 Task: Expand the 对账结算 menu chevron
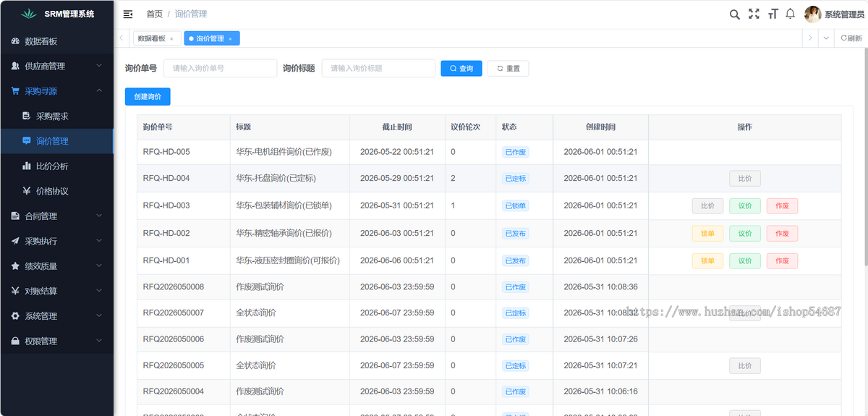pyautogui.click(x=99, y=291)
